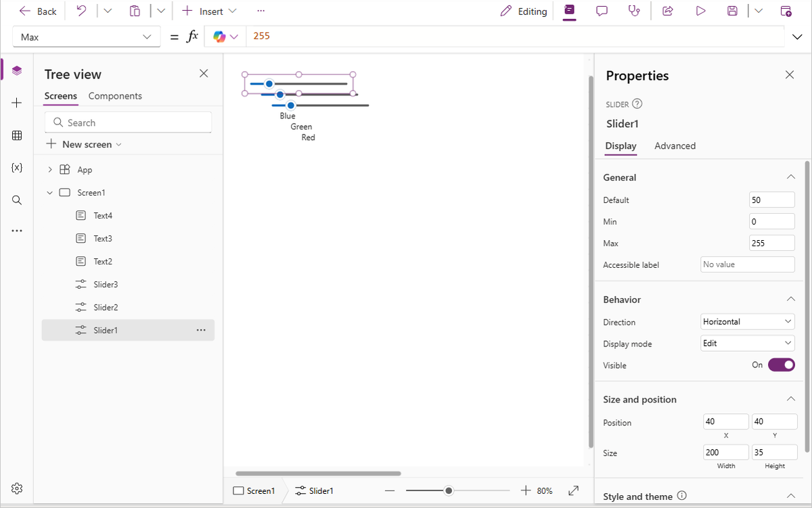Open the Direction dropdown
Viewport: 812px width, 508px height.
748,322
